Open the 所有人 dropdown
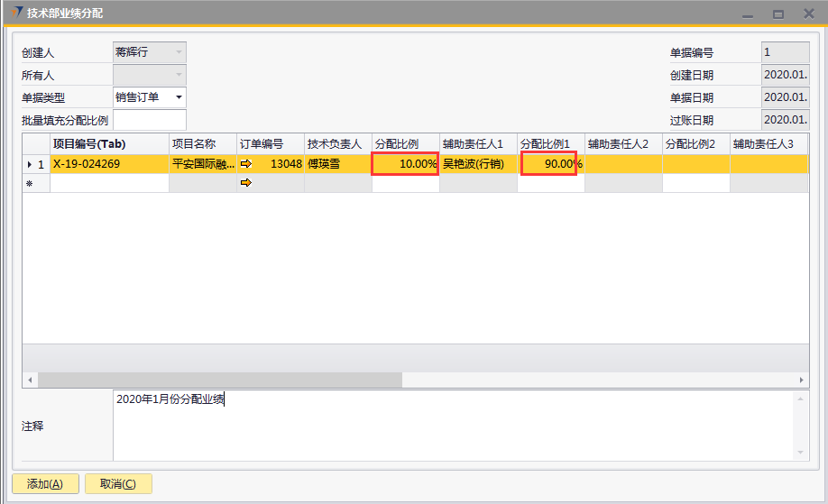The image size is (828, 504). (x=179, y=75)
